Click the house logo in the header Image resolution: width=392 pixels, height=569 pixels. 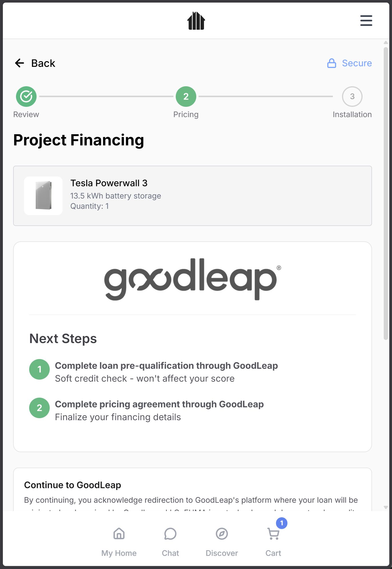(196, 21)
